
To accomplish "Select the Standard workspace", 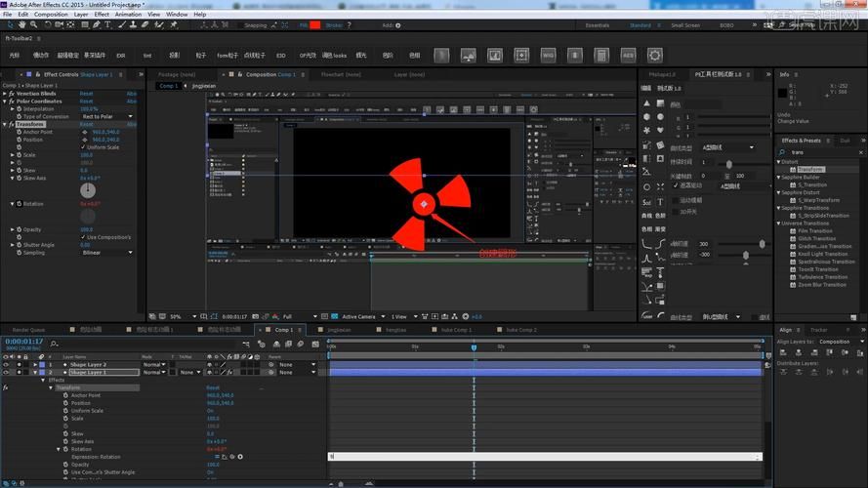I will tap(640, 25).
